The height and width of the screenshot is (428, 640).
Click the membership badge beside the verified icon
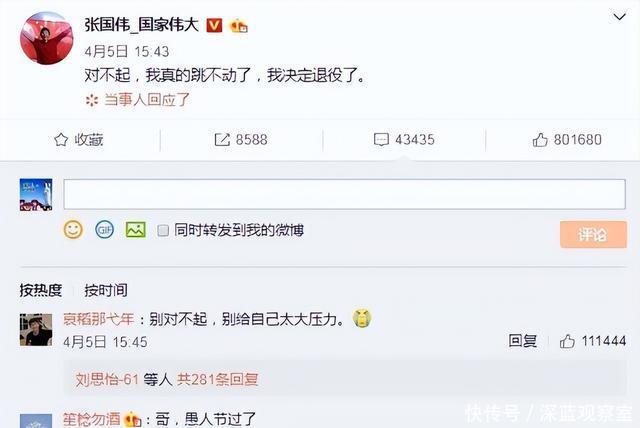tap(238, 25)
